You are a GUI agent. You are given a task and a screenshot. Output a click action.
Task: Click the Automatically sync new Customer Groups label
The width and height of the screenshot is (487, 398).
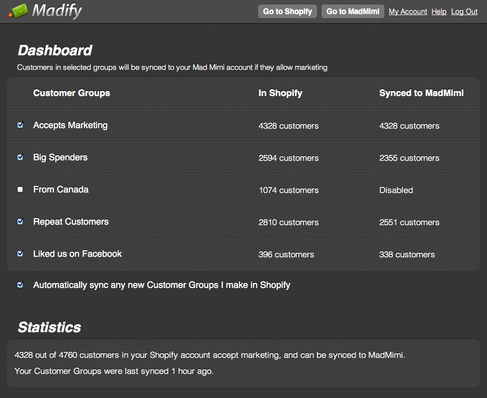tap(162, 285)
